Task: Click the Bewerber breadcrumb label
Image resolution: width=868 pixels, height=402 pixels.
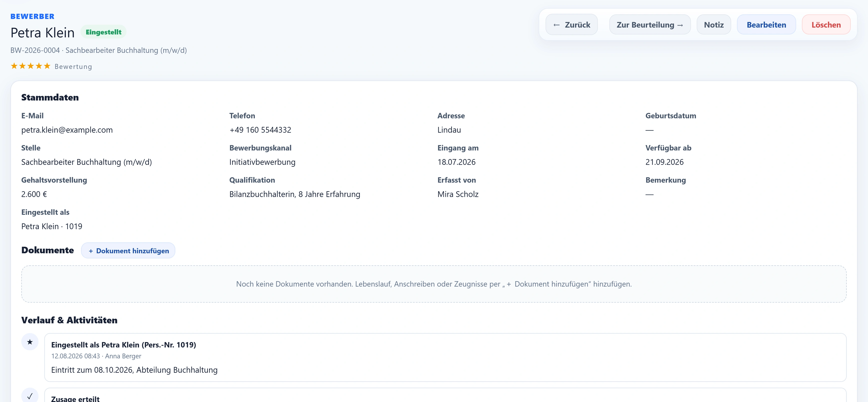Action: click(32, 16)
